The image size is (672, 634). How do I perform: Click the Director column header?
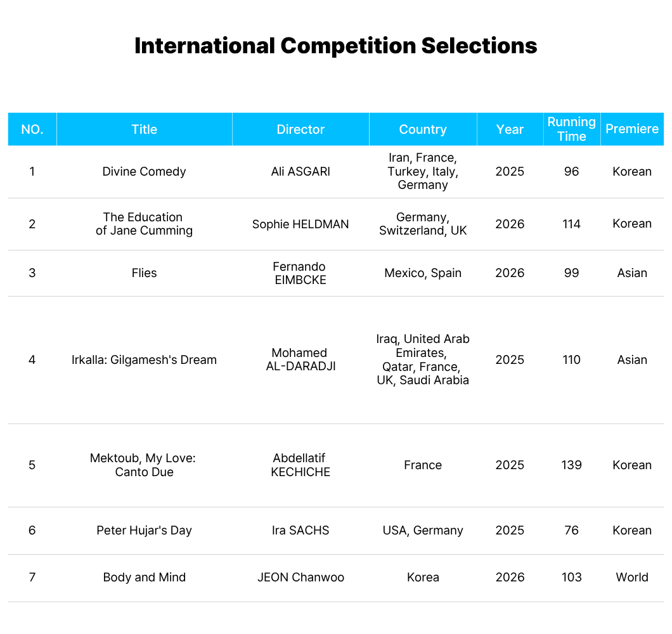[x=300, y=129]
